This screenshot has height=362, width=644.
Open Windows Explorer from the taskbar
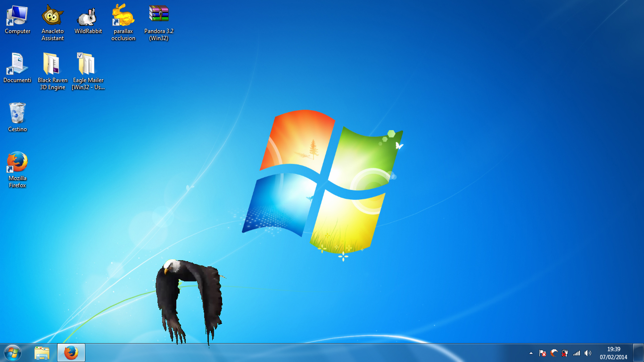click(42, 353)
